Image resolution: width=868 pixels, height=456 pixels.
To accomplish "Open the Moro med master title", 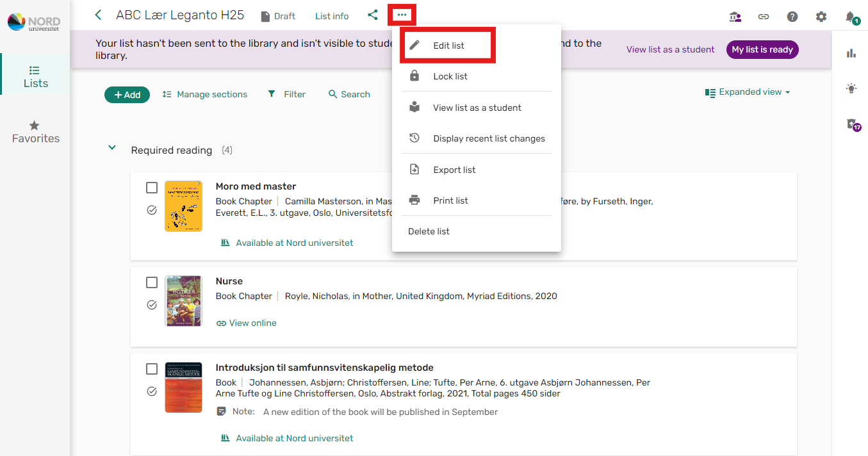I will pos(256,186).
